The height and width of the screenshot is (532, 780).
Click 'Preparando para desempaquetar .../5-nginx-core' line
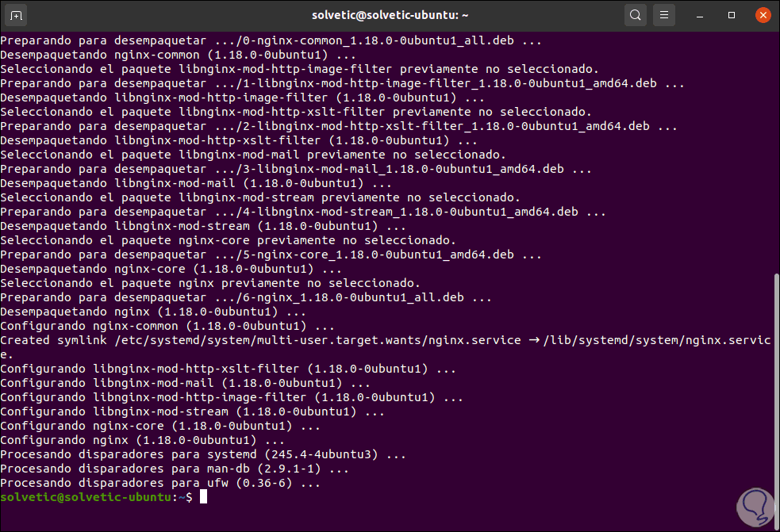[x=271, y=255]
